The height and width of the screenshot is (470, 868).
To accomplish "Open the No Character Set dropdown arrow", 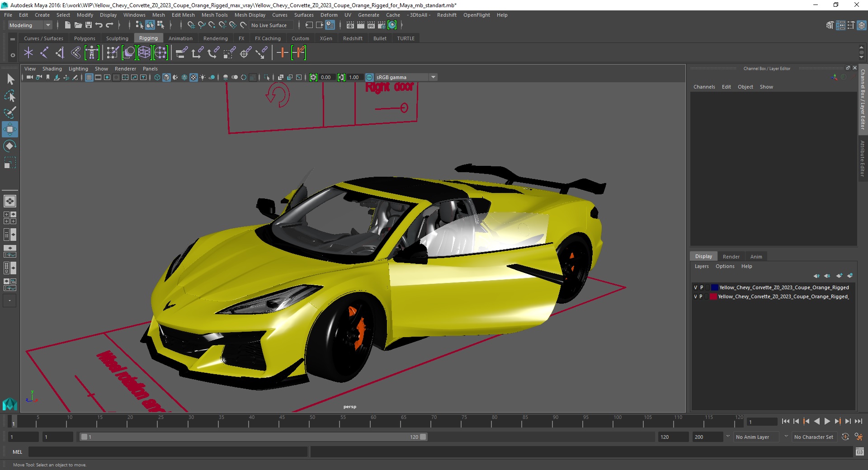I will click(x=786, y=437).
